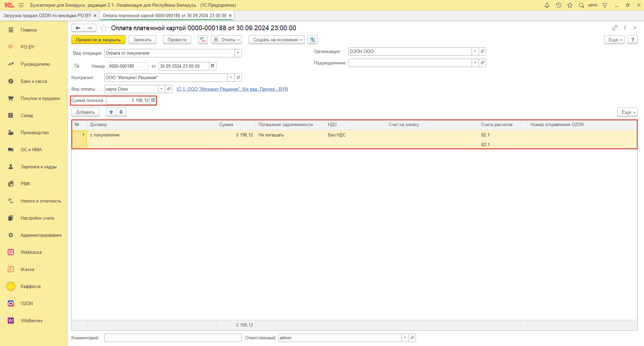This screenshot has width=644, height=346.
Task: Select Без НДС cell
Action: (355, 135)
